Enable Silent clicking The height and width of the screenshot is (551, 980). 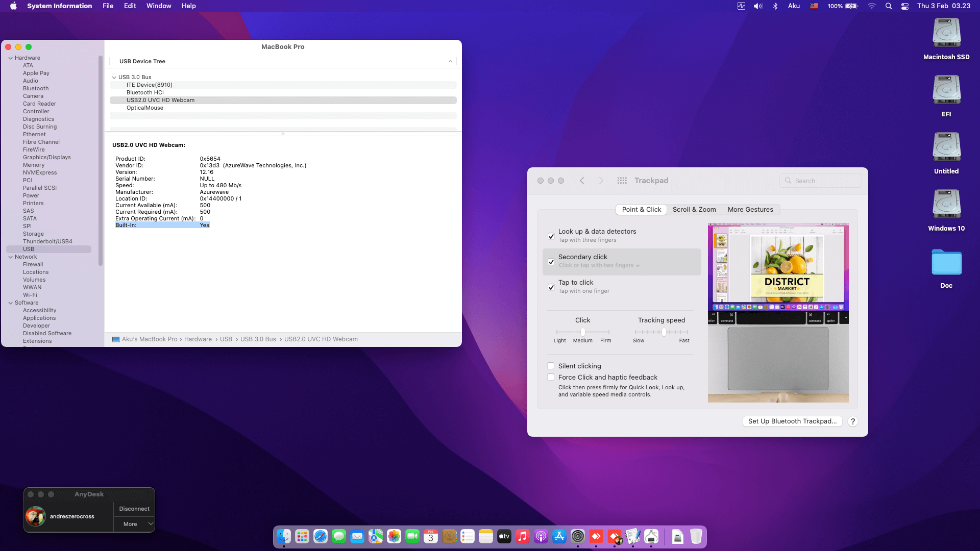551,366
